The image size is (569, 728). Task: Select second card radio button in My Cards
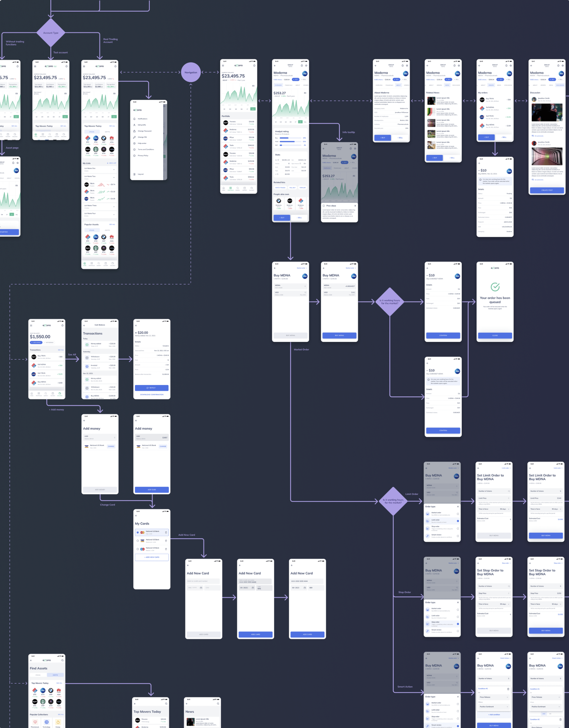(x=138, y=541)
